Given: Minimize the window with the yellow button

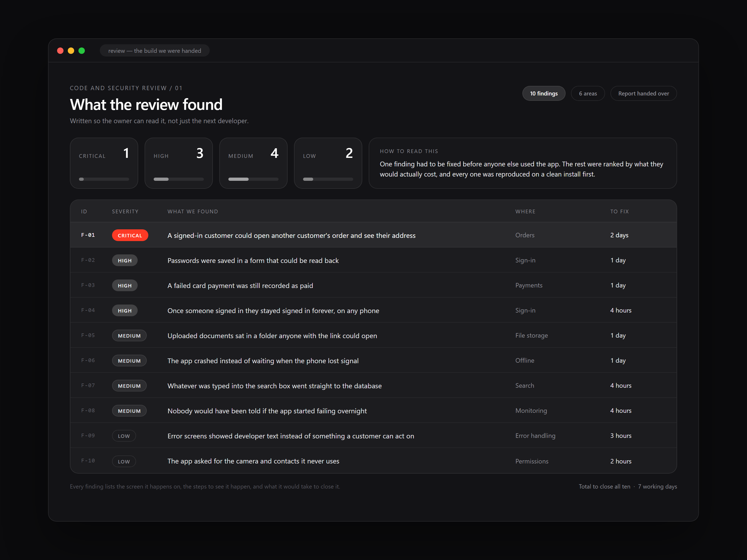Looking at the screenshot, I should point(71,51).
